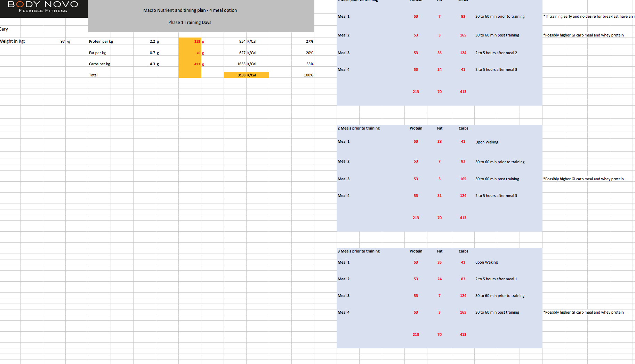Click 'Protein' header in the 3 Meals table
This screenshot has width=635, height=364.
pyautogui.click(x=416, y=251)
